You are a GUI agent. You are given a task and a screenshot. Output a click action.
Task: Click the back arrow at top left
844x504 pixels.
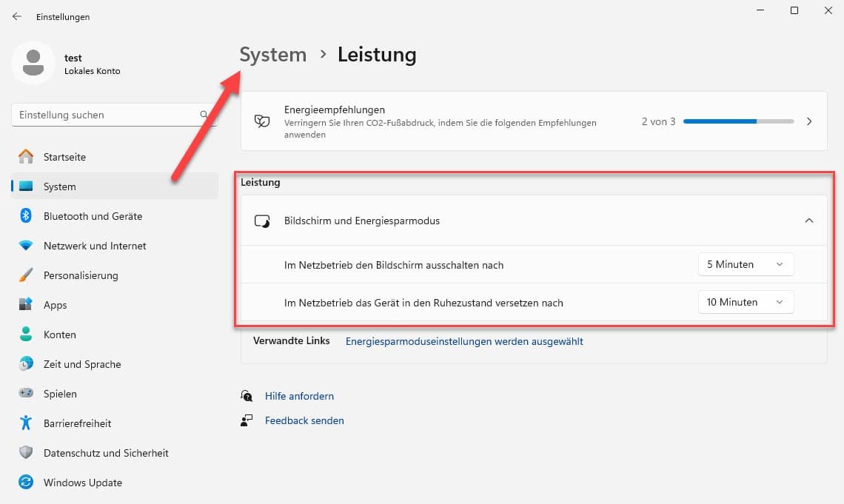tap(16, 16)
